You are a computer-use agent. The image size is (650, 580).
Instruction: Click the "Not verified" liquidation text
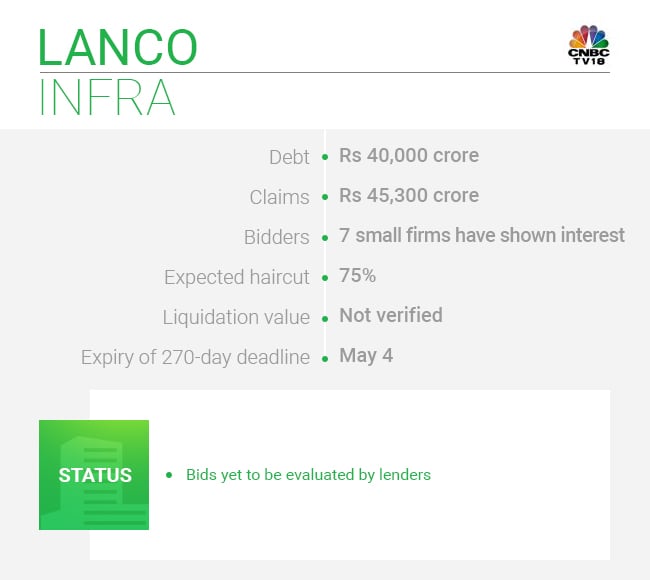[390, 316]
